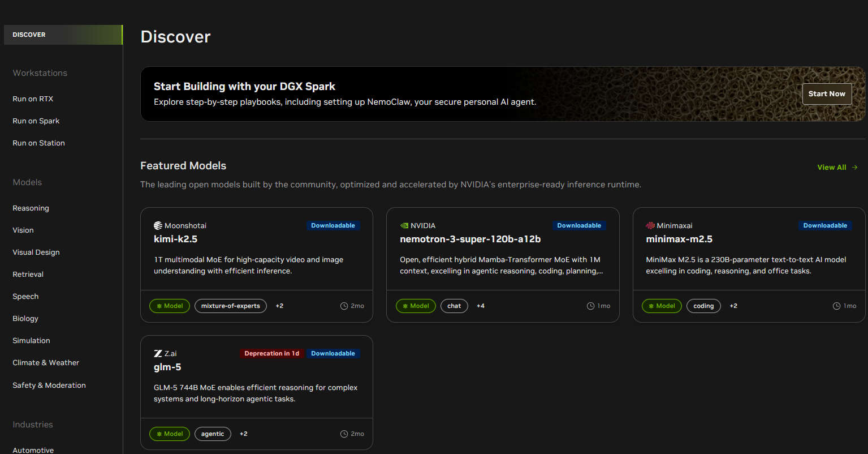Image resolution: width=868 pixels, height=454 pixels.
Task: Open the glm-5 model title
Action: [x=167, y=367]
